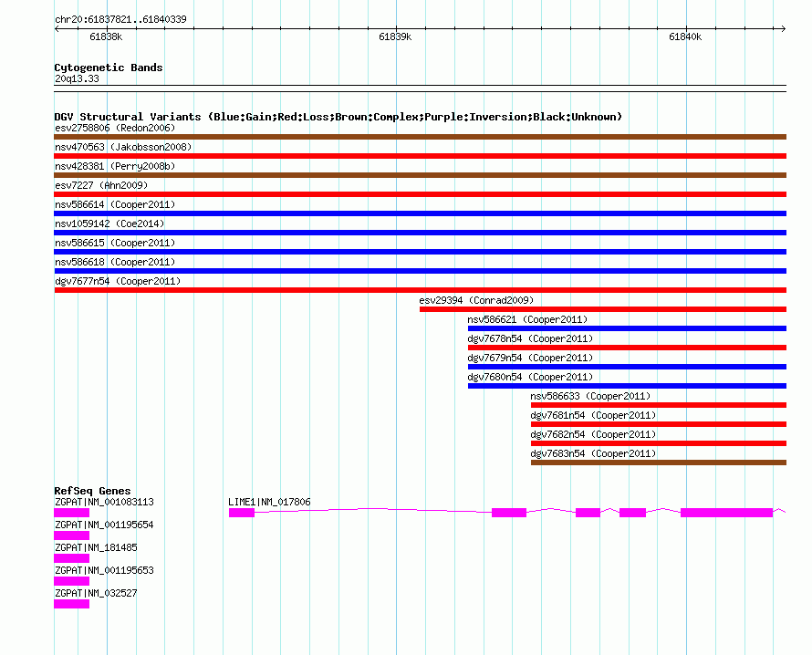Select the first LIME1 exon block
This screenshot has height=655, width=812.
coord(242,513)
